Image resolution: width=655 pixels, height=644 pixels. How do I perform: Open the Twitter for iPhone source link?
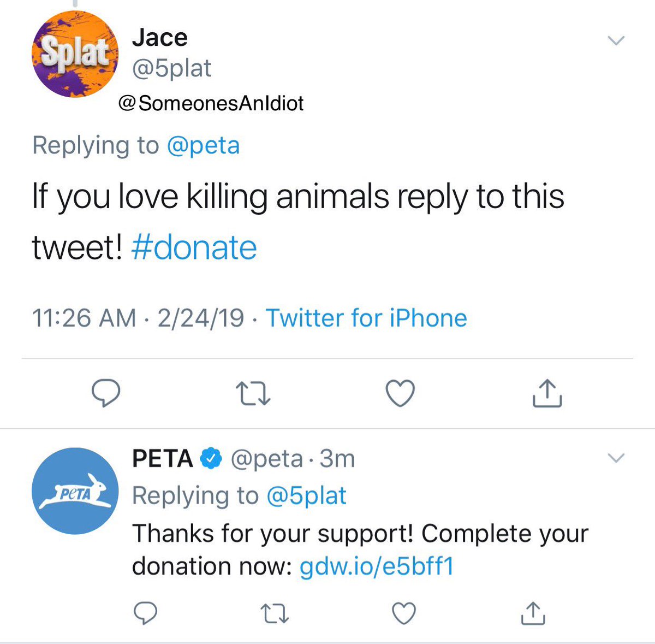(366, 318)
